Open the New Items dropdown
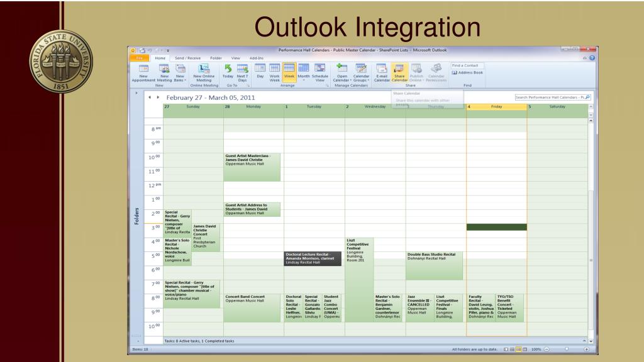The image size is (644, 362). 180,73
